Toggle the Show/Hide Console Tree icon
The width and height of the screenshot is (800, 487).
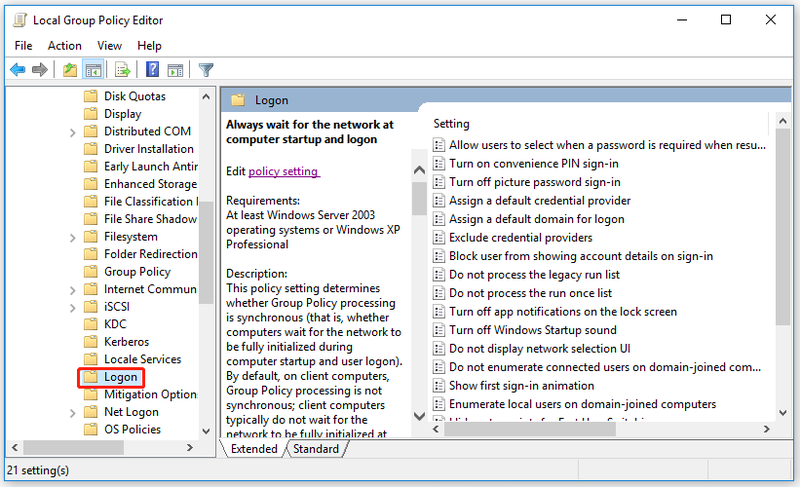pyautogui.click(x=93, y=69)
